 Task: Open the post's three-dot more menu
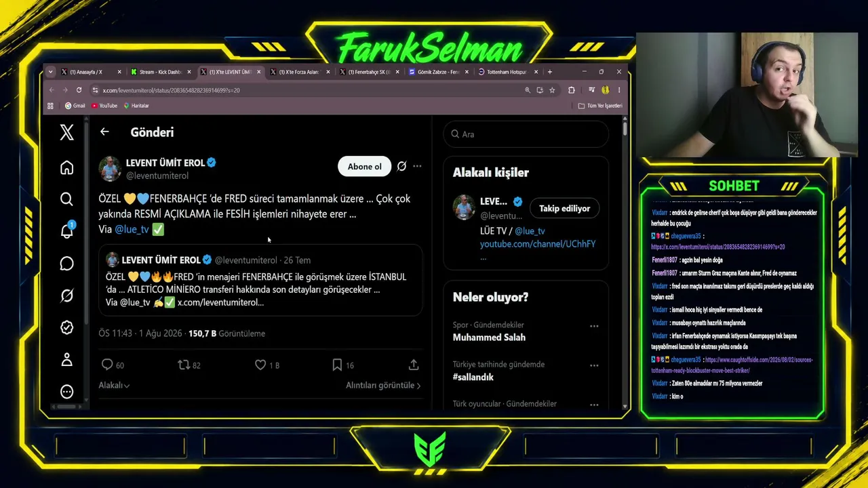coord(417,166)
